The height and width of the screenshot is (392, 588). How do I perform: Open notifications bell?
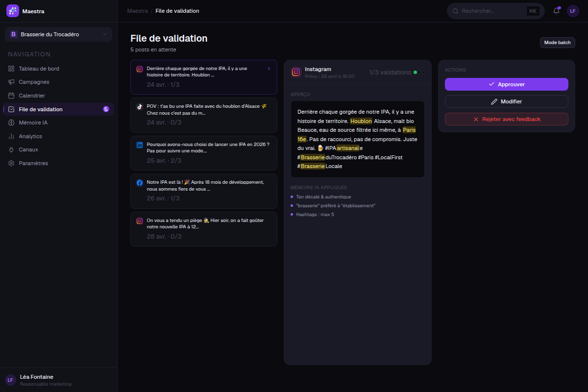point(556,11)
